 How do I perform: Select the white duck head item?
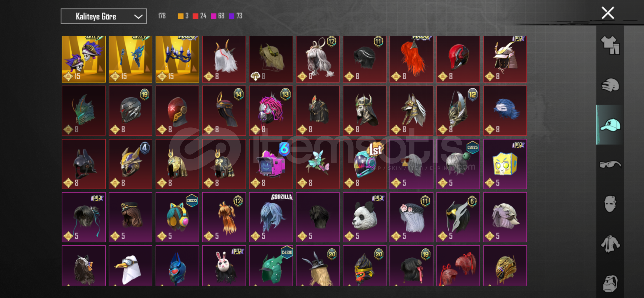(130, 266)
